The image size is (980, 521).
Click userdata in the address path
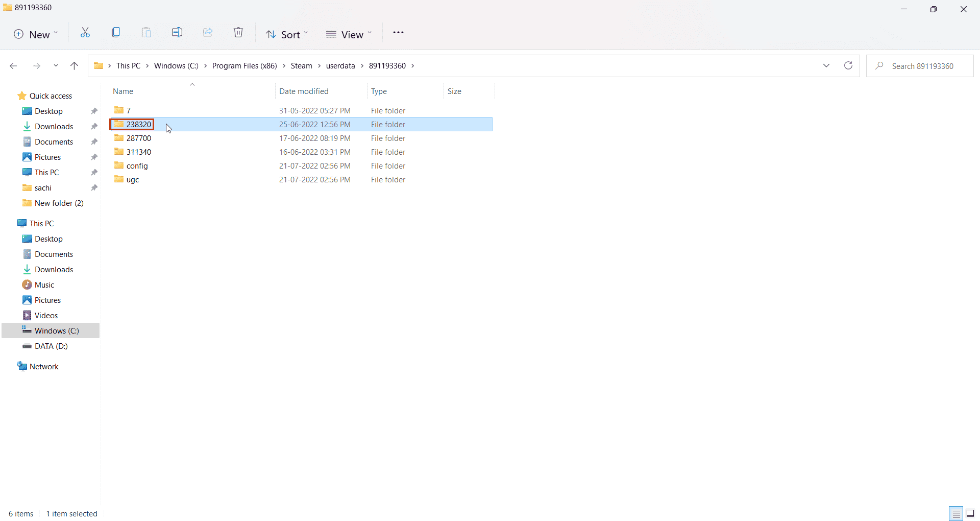[x=340, y=66]
